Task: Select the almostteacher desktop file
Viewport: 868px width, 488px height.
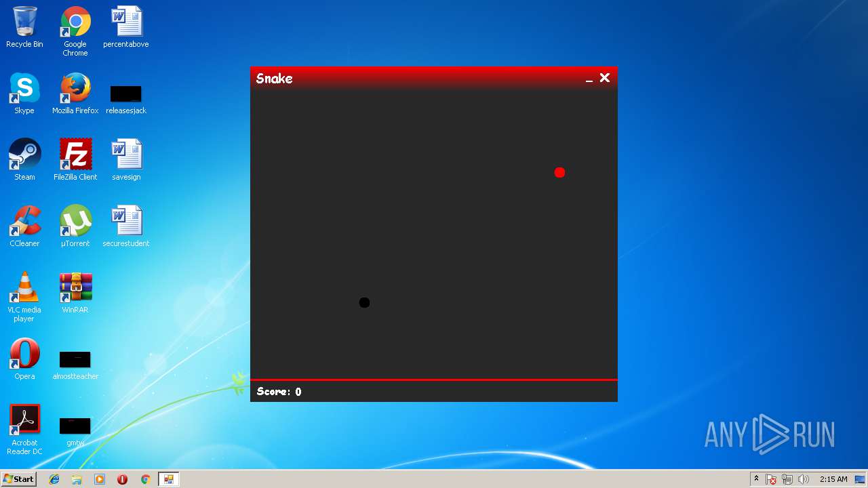Action: pos(75,366)
